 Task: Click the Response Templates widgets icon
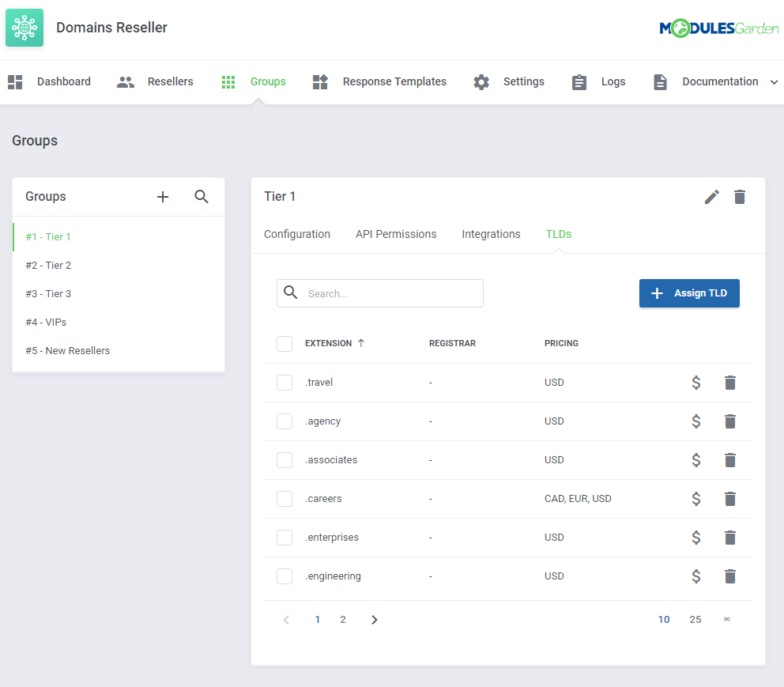point(320,82)
